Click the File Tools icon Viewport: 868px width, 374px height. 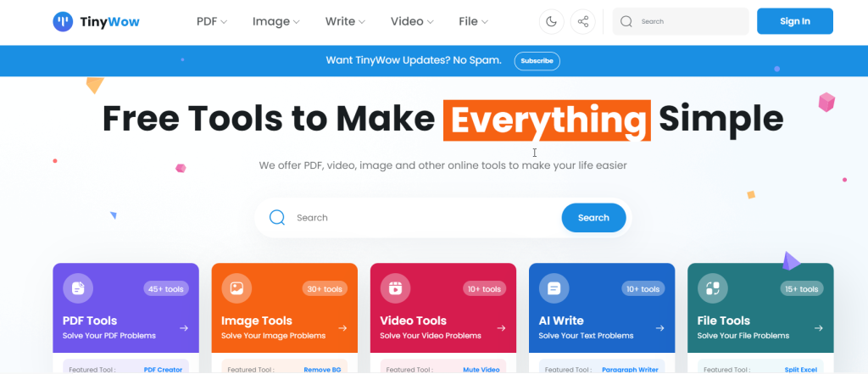pyautogui.click(x=712, y=288)
